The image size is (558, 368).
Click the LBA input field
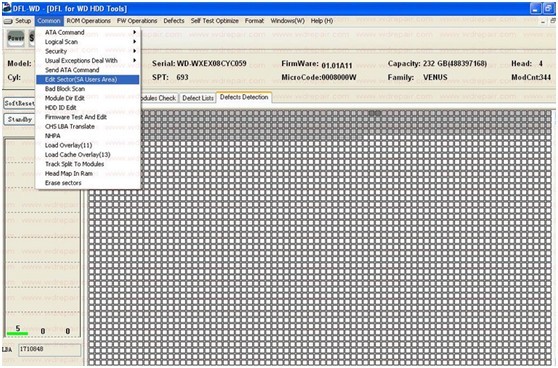click(x=49, y=349)
